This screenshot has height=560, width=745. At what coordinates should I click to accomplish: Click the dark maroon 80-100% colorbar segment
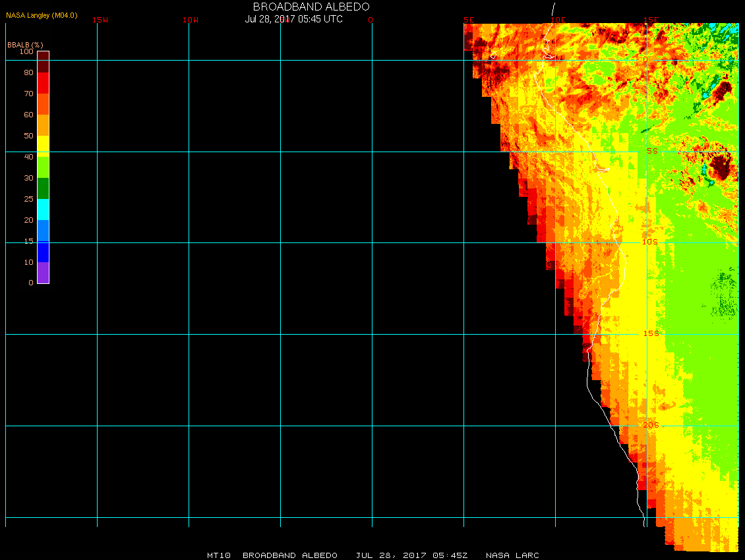(x=43, y=61)
